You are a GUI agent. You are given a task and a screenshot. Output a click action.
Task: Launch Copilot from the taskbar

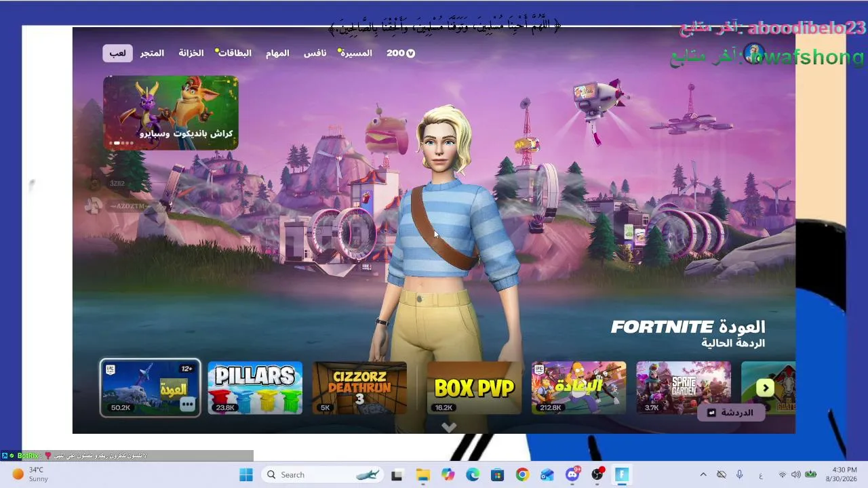pyautogui.click(x=448, y=474)
